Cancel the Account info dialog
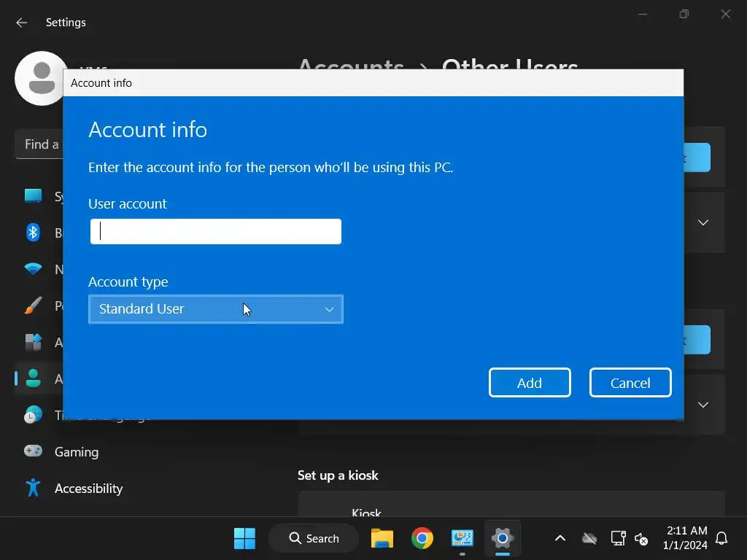 630,382
